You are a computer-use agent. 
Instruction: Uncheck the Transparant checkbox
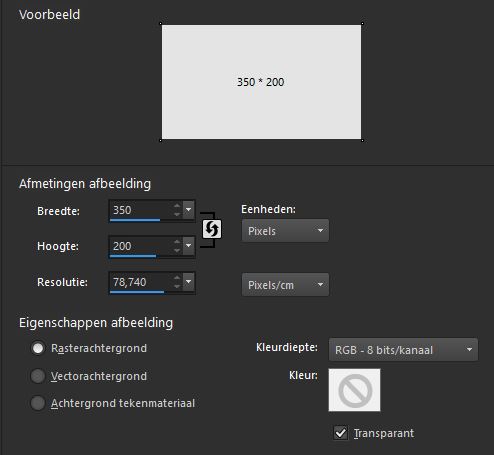[x=340, y=433]
